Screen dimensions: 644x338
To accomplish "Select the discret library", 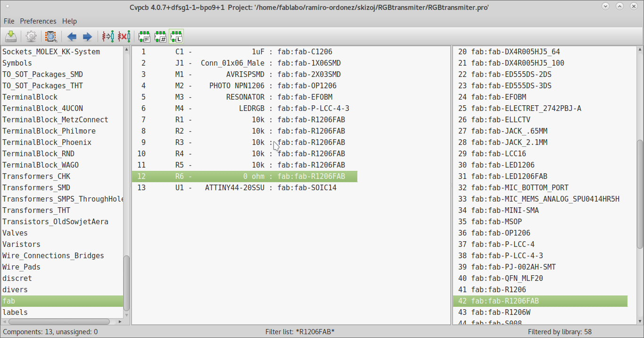I will [x=62, y=278].
